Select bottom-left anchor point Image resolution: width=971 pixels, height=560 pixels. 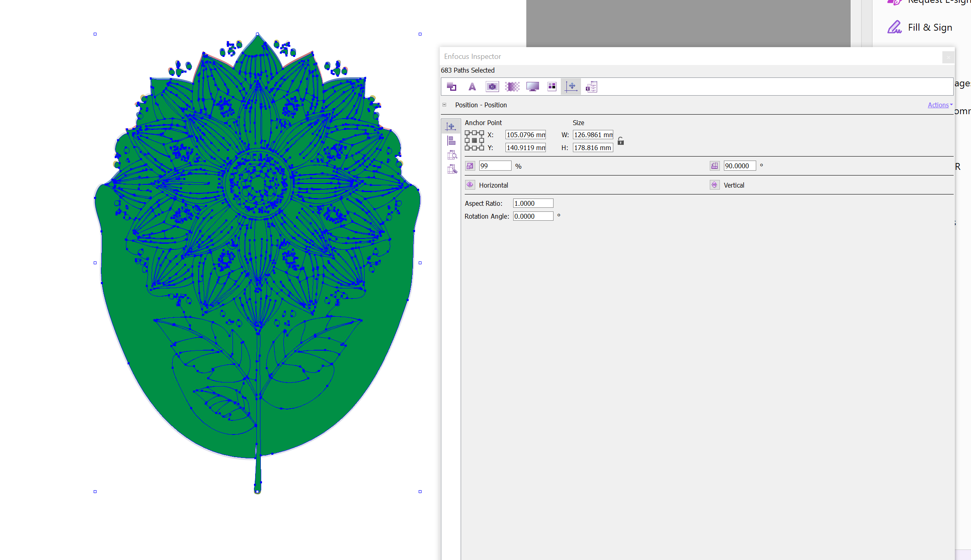coord(467,148)
